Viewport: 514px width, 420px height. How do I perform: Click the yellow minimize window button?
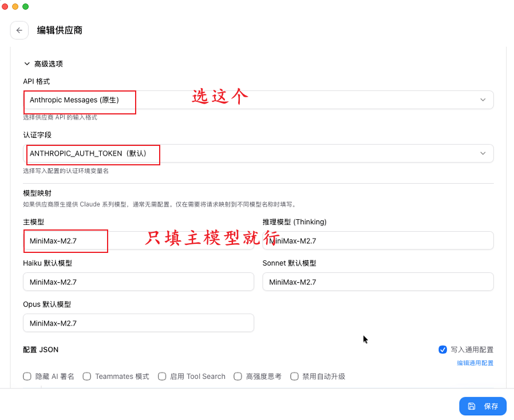coord(15,6)
